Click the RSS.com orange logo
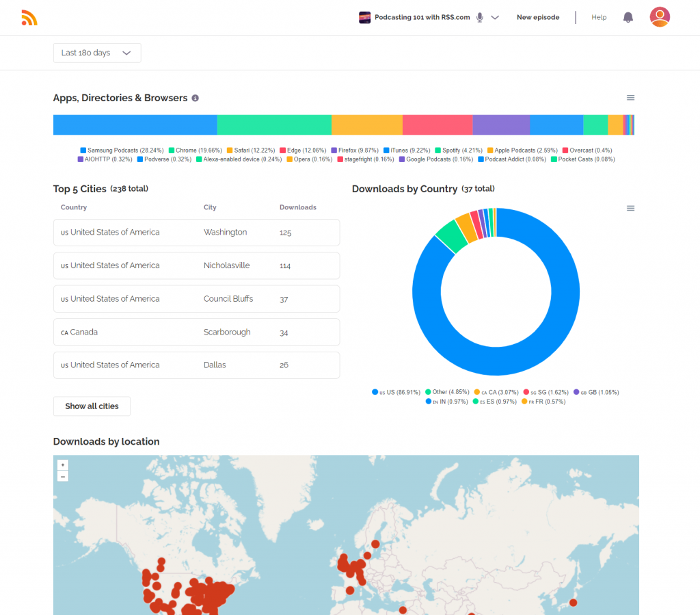This screenshot has width=700, height=615. click(29, 18)
